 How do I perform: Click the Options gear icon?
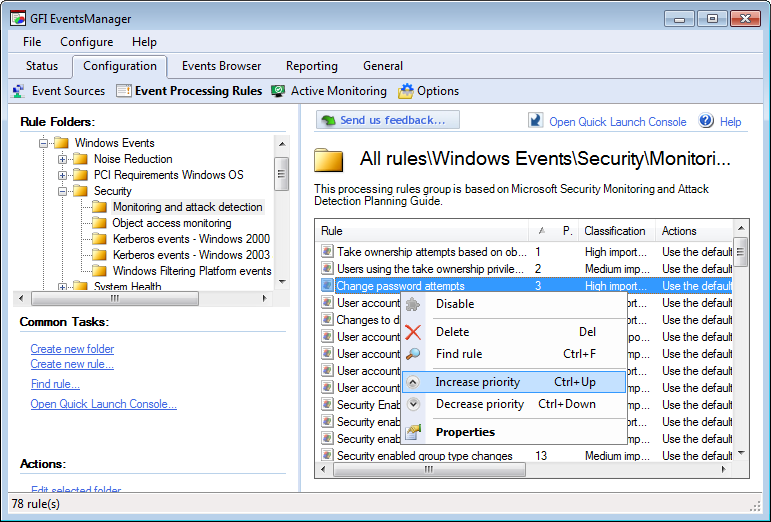(406, 91)
